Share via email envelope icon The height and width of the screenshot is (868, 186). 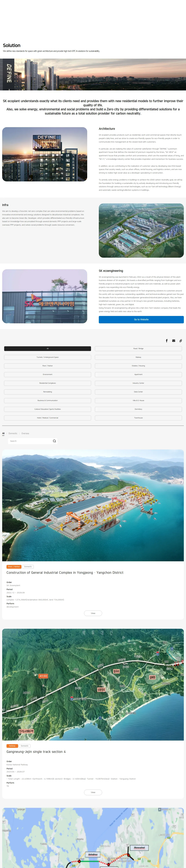click(174, 341)
